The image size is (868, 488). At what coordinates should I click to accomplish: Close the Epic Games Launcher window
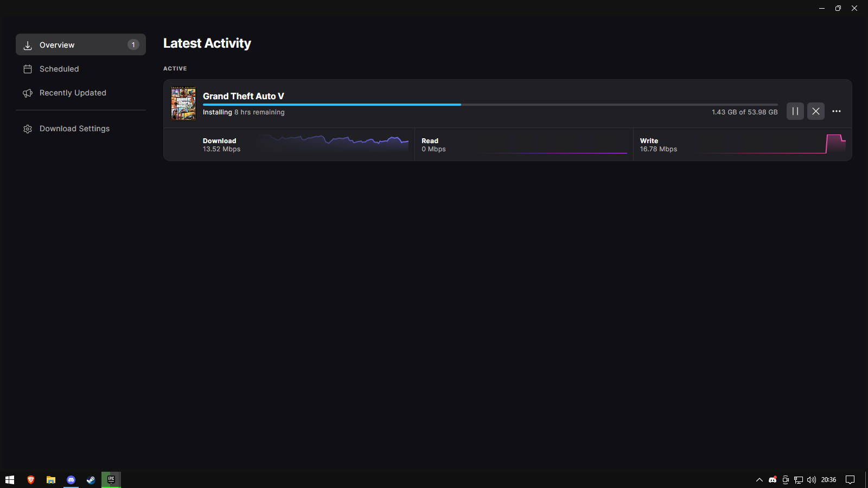pyautogui.click(x=854, y=8)
